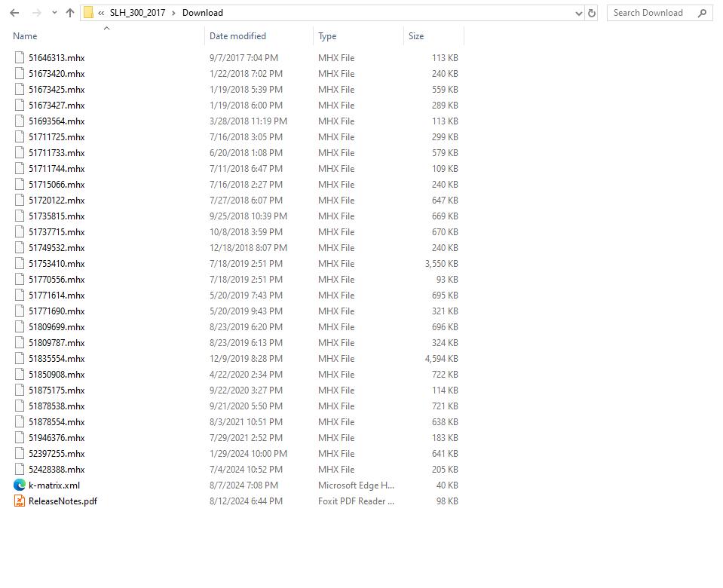
Task: Click PDF icon of ReleaseNotes.pdf
Action: [20, 501]
